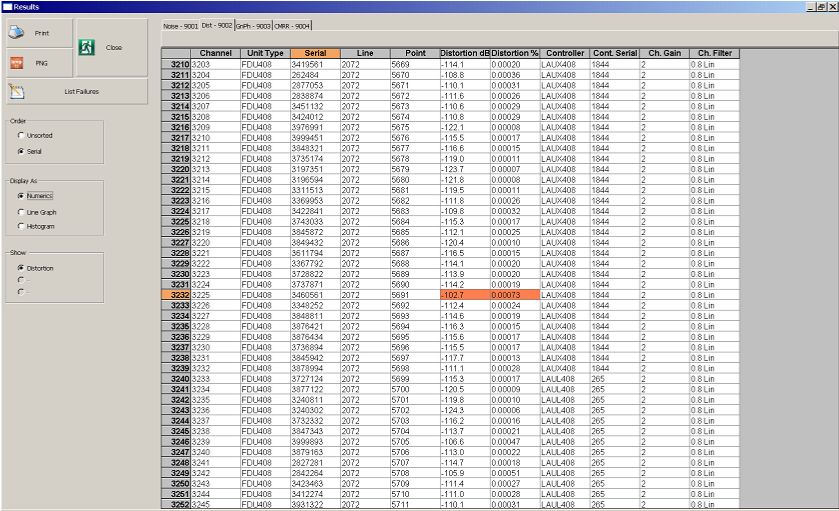The image size is (839, 511).
Task: Select row header 3250
Action: (176, 484)
